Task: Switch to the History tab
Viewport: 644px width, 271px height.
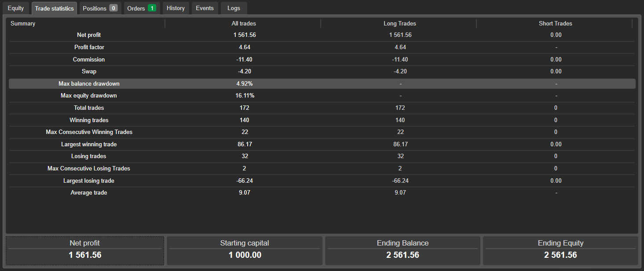Action: click(x=176, y=8)
